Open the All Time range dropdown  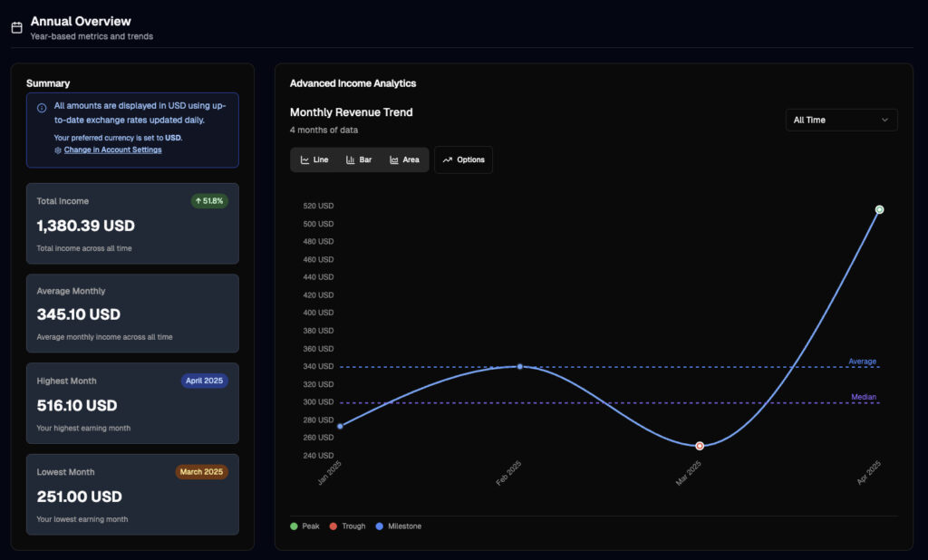click(841, 119)
